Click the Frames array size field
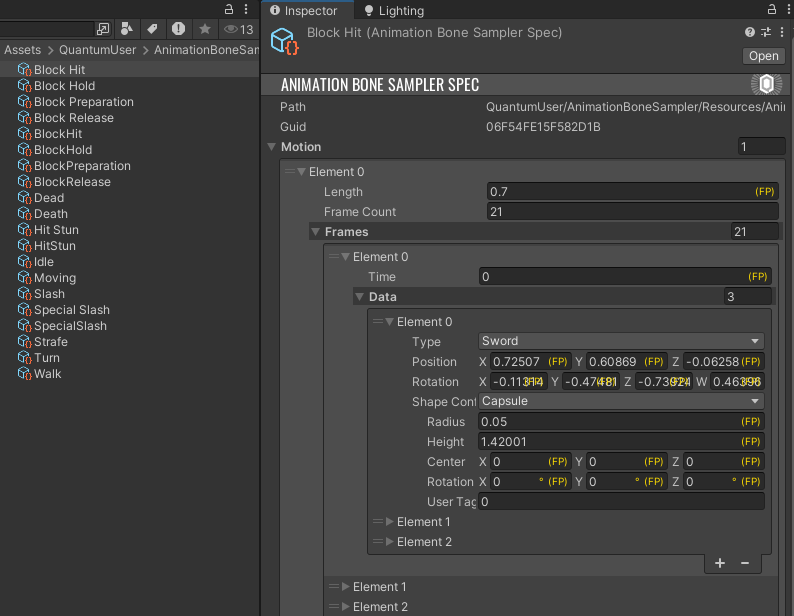The image size is (794, 616). pyautogui.click(x=755, y=232)
